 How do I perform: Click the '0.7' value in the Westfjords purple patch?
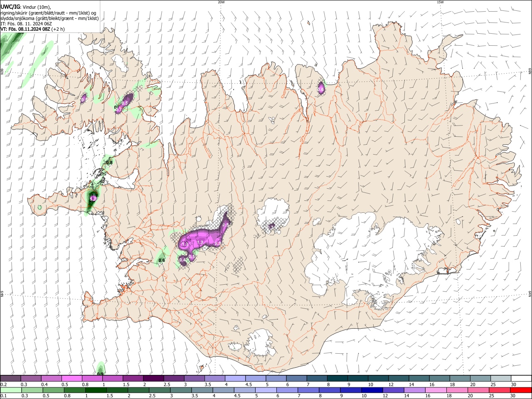click(x=118, y=109)
